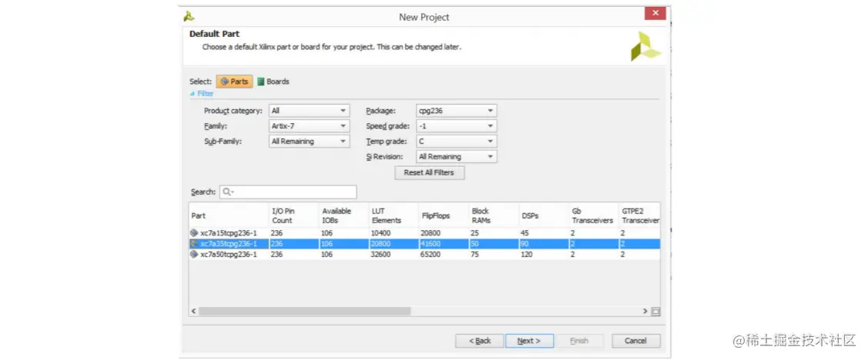Image resolution: width=868 pixels, height=360 pixels.
Task: Open the Product category dropdown
Action: pyautogui.click(x=309, y=111)
